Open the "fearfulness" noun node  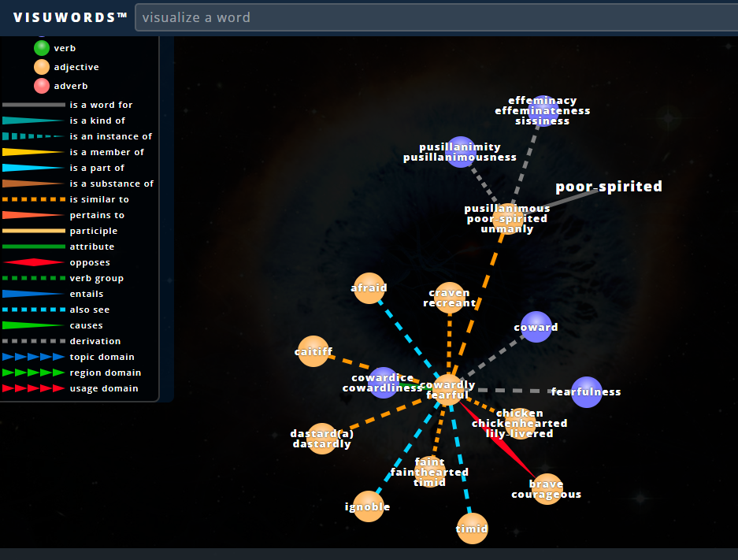click(x=587, y=391)
